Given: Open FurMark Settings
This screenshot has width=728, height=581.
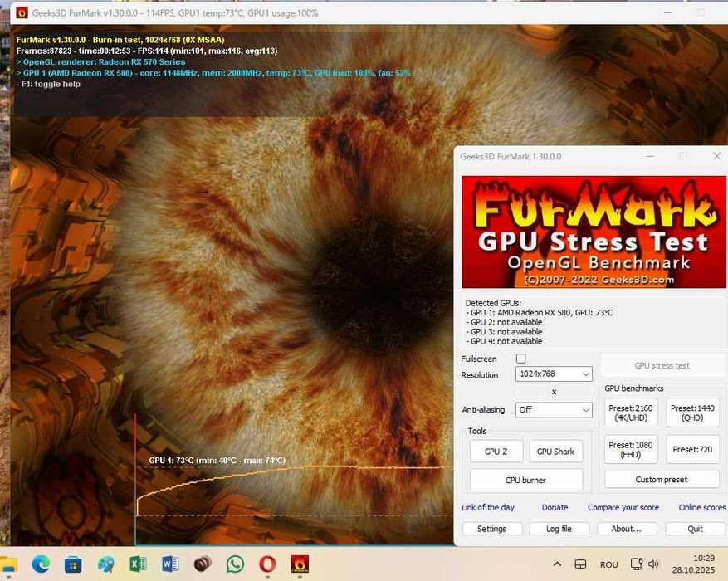Looking at the screenshot, I should 492,529.
